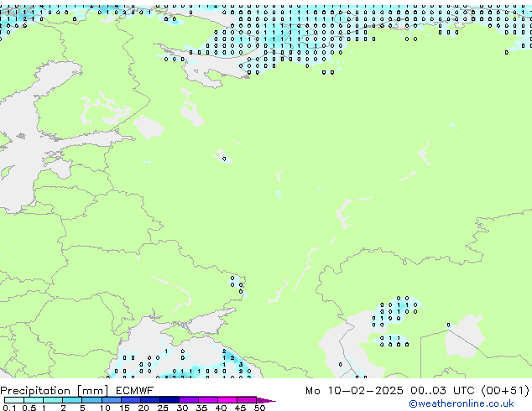
Task: Click the "00..03 UTC" time text
Action: 441,391
